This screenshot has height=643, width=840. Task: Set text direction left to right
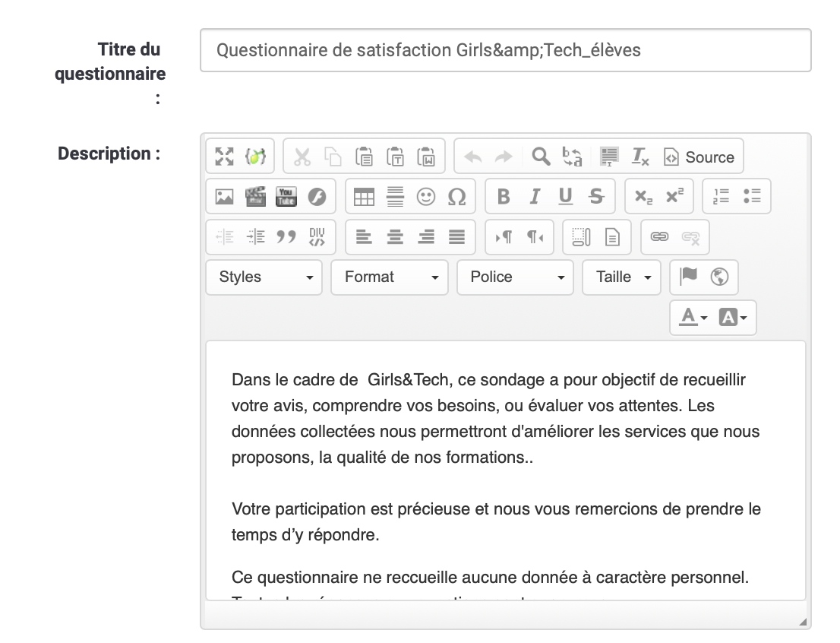[504, 236]
